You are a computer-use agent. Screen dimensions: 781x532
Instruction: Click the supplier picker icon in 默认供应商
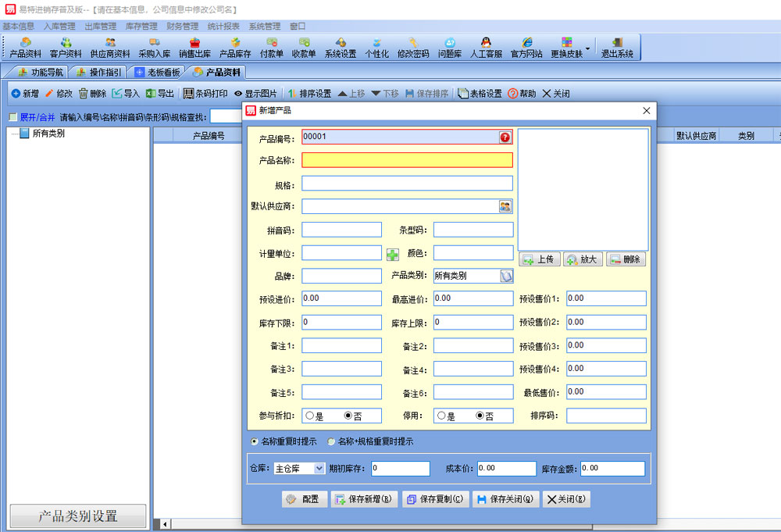[x=505, y=207]
